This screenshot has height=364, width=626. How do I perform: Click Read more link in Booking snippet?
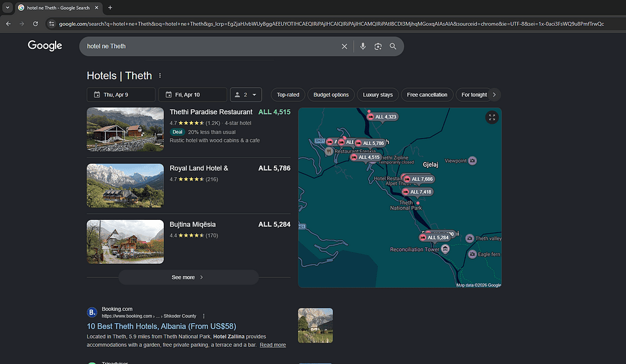pyautogui.click(x=273, y=345)
